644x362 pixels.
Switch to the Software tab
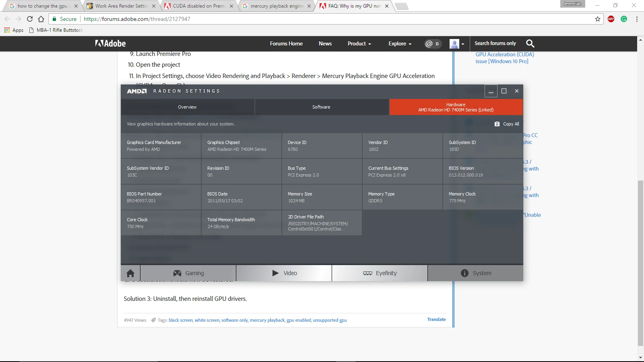click(322, 107)
